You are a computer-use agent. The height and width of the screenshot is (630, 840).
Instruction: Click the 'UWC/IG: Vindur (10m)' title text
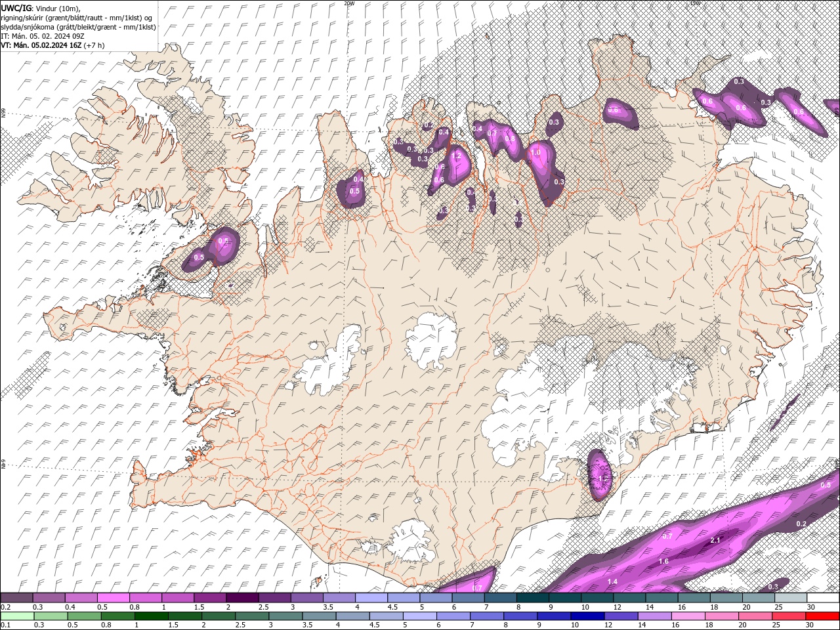coord(41,7)
